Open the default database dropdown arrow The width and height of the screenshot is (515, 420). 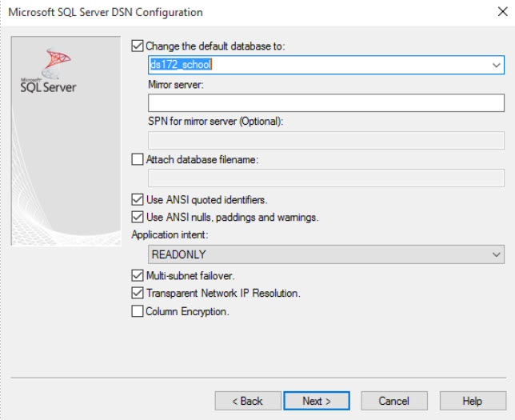point(496,65)
